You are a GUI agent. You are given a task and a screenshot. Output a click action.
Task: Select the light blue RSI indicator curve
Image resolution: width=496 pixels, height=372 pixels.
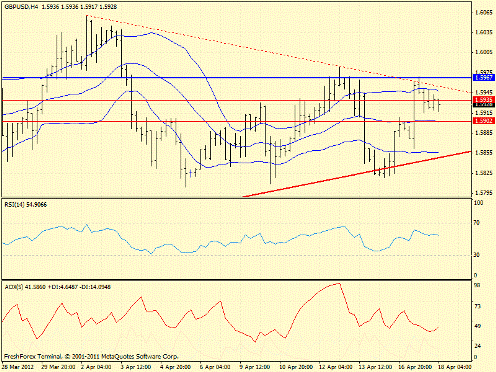tap(220, 243)
